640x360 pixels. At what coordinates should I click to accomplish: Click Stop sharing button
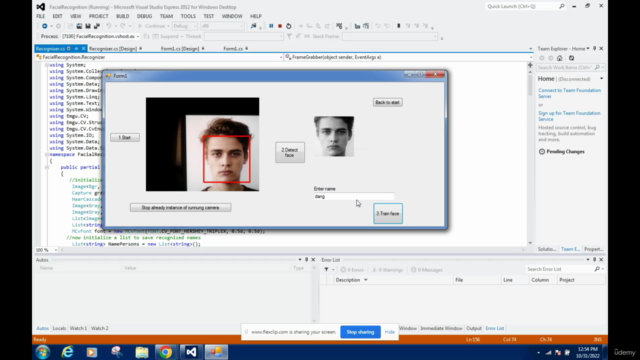click(360, 332)
